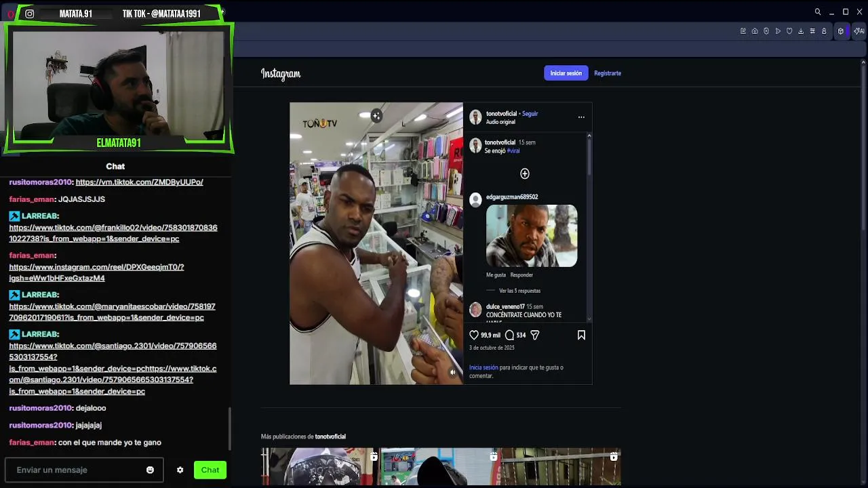Screen dimensions: 868x488
Task: Click tonotvoficial profile avatar in post header
Action: pos(475,117)
